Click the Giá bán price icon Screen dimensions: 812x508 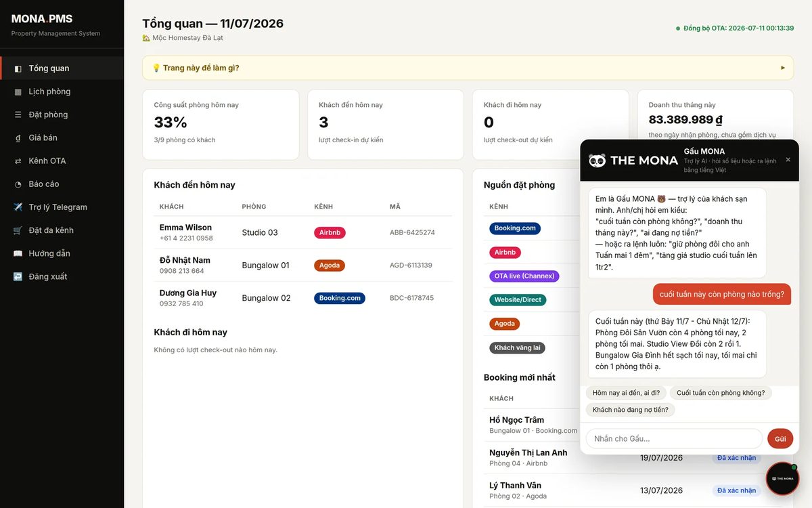[x=18, y=137]
